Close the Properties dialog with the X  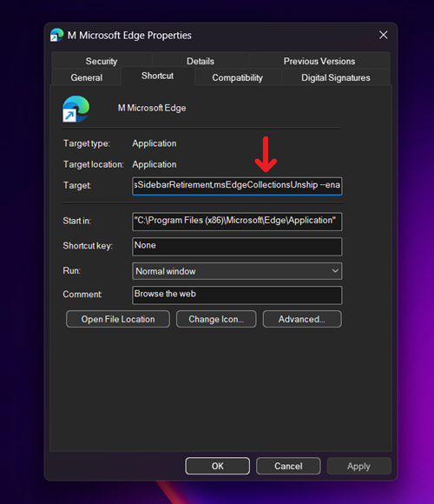click(x=384, y=35)
